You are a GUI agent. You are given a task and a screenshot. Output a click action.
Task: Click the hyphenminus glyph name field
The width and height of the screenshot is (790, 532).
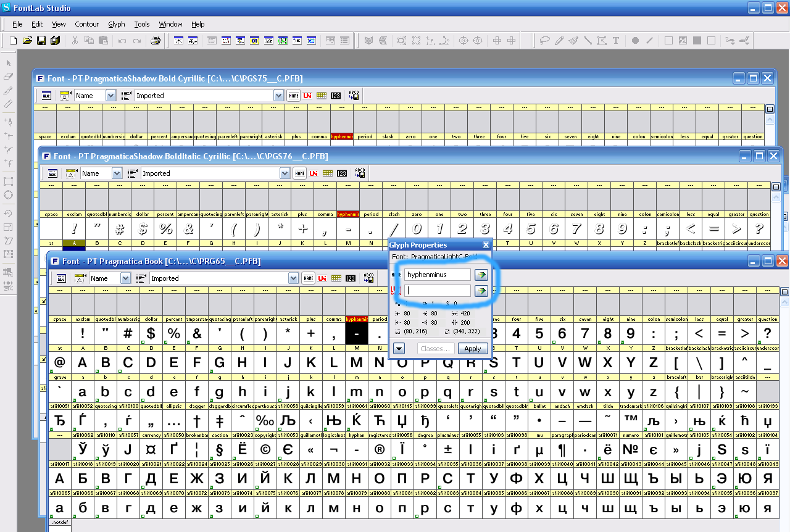pos(438,275)
